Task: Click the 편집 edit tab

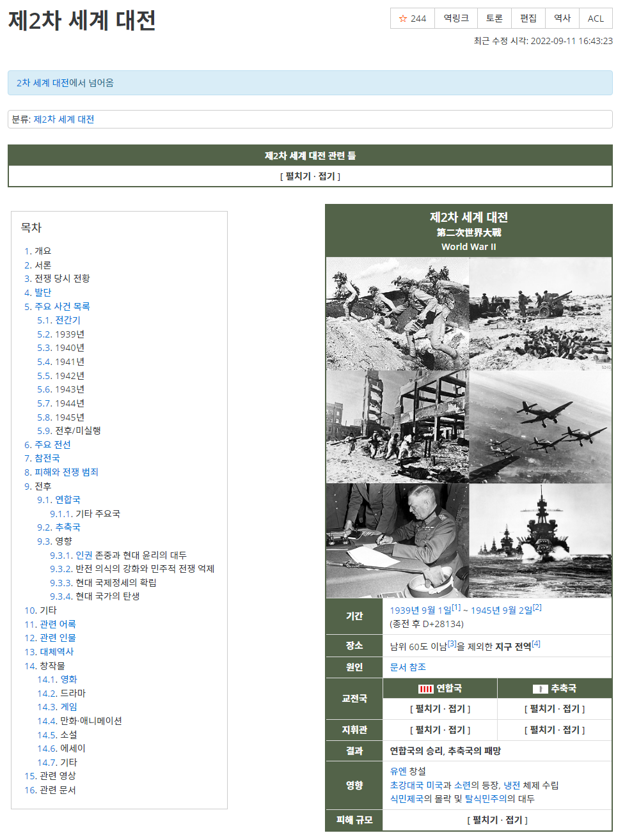Action: tap(528, 19)
